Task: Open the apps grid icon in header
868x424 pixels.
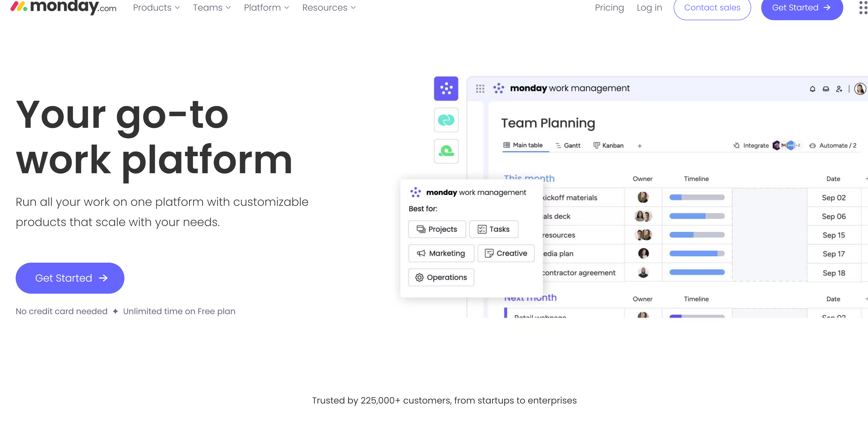Action: click(x=863, y=7)
